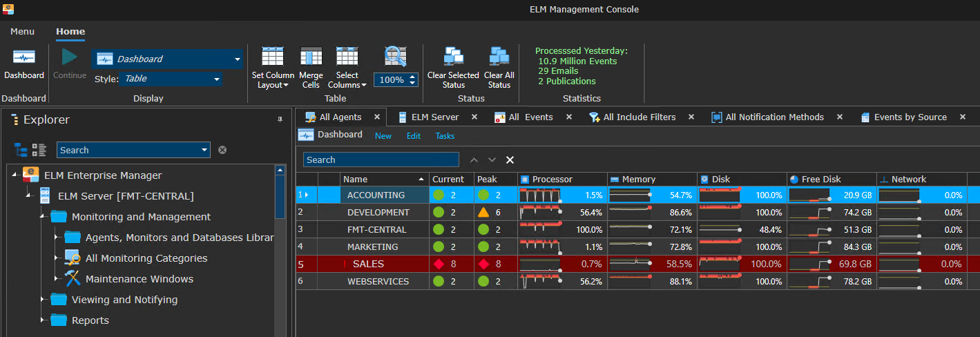
Task: Click Explorer tree scrollbar up arrow
Action: click(280, 170)
